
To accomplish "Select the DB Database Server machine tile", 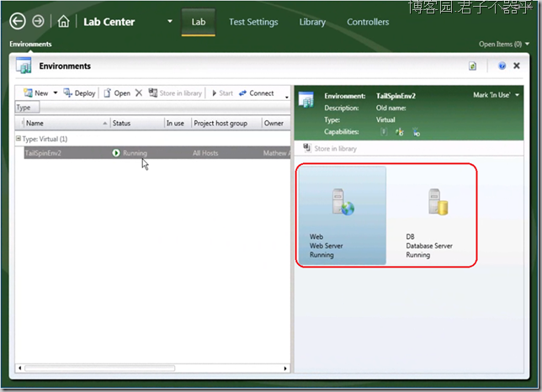I will pos(431,215).
